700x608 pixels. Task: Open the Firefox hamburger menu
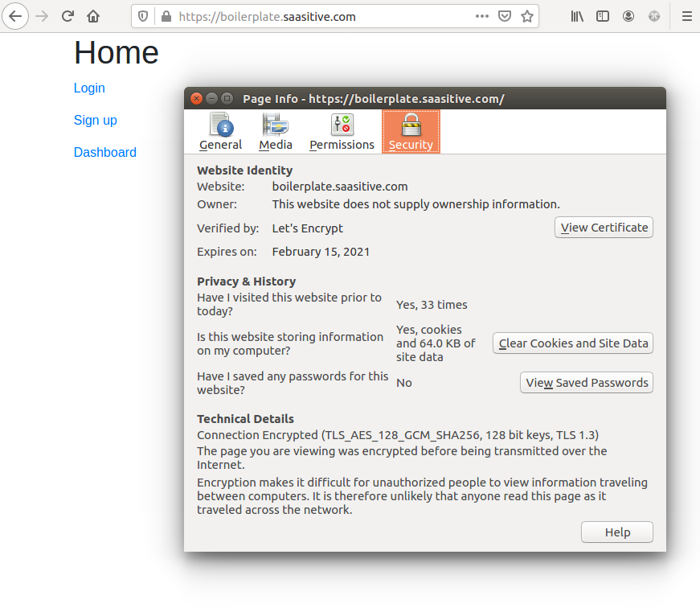(x=686, y=16)
